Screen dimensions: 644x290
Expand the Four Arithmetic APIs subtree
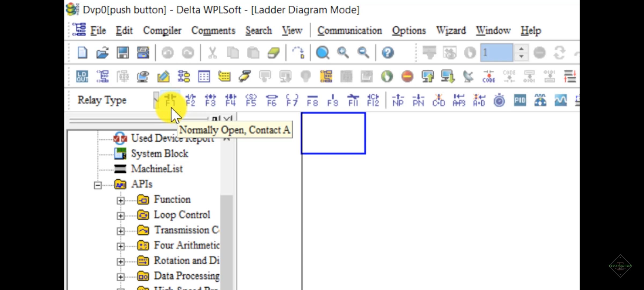tap(120, 245)
